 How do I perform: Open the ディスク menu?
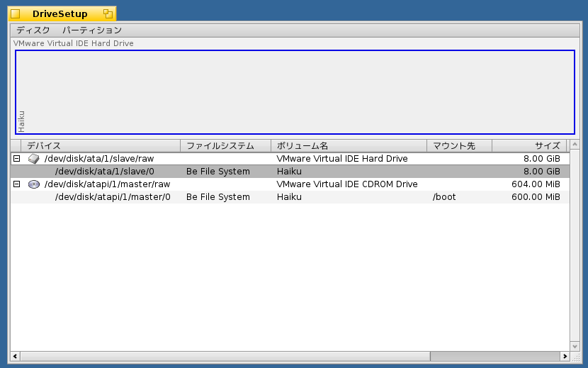point(33,30)
